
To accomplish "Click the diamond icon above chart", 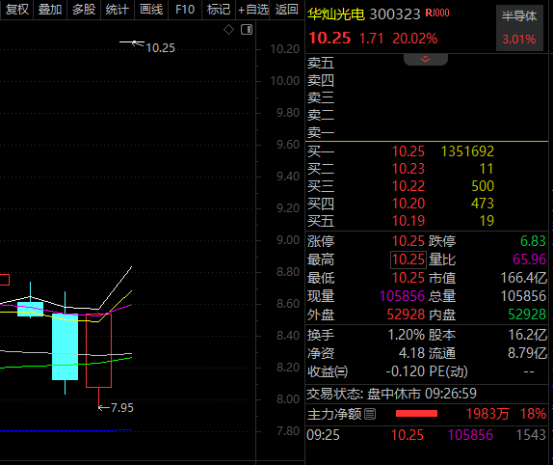I will pyautogui.click(x=229, y=30).
